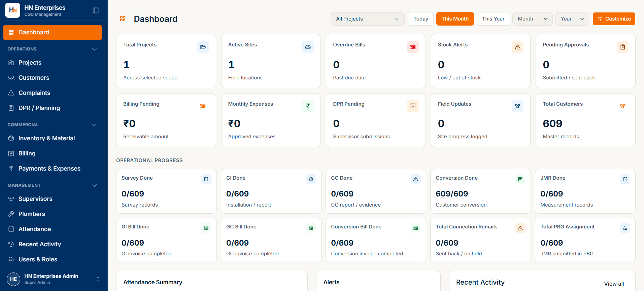This screenshot has width=644, height=291.
Task: Open Payments & Expenses page
Action: (53, 169)
